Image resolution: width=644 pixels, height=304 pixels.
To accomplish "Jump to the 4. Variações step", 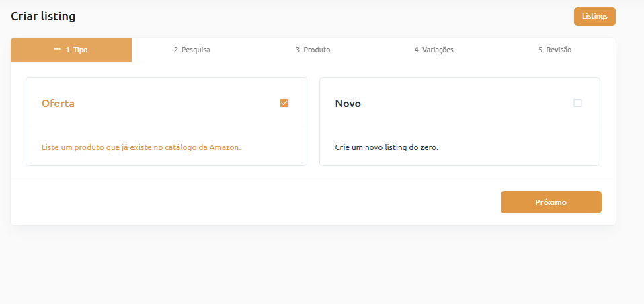I will (x=434, y=50).
